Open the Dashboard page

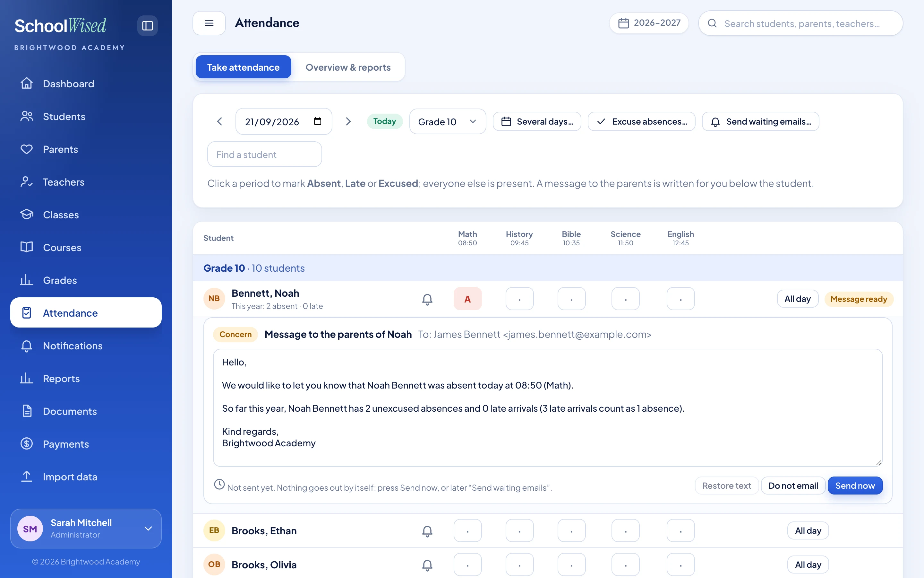86,84
